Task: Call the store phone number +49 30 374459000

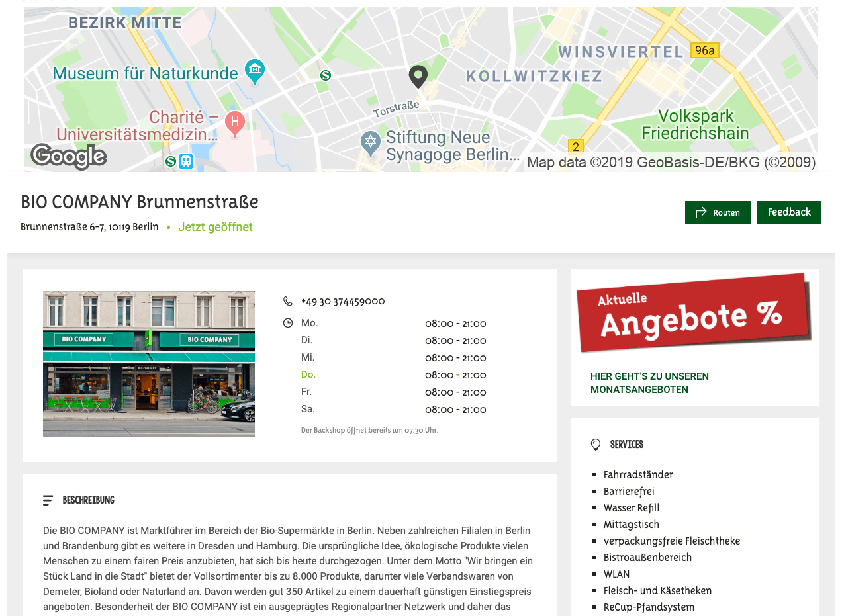Action: (x=343, y=301)
